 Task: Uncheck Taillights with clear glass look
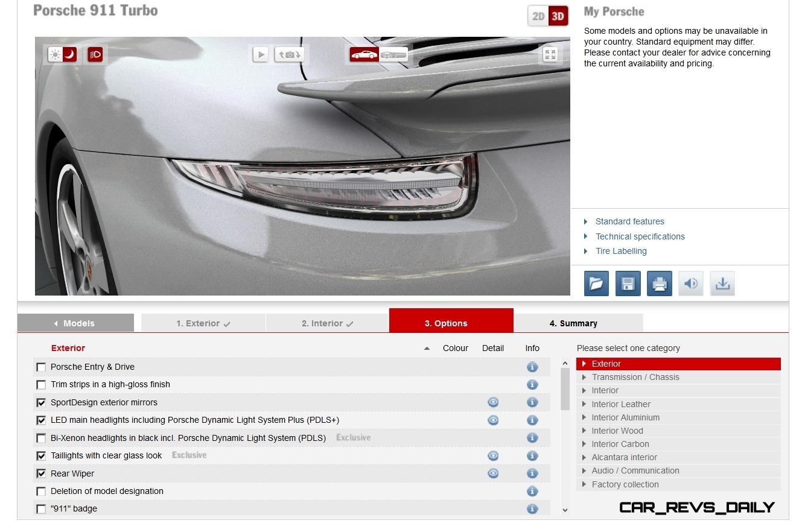point(41,456)
